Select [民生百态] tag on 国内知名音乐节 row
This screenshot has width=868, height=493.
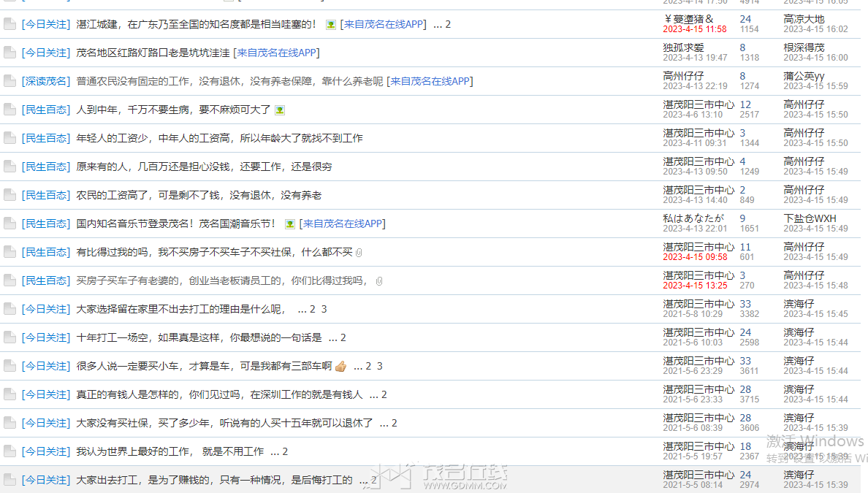[46, 223]
